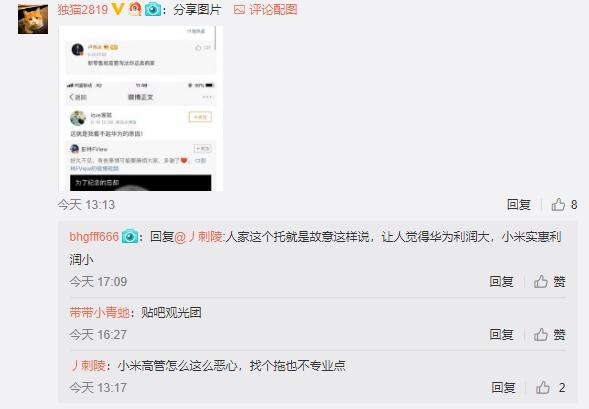Click camera badge icon next to 独猫2819
This screenshot has height=409, width=589.
(153, 9)
